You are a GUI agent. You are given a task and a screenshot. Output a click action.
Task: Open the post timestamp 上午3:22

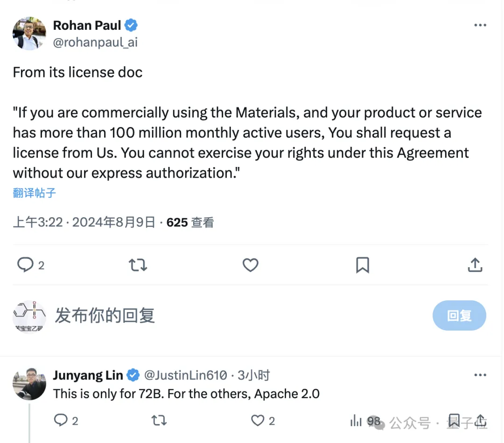37,222
